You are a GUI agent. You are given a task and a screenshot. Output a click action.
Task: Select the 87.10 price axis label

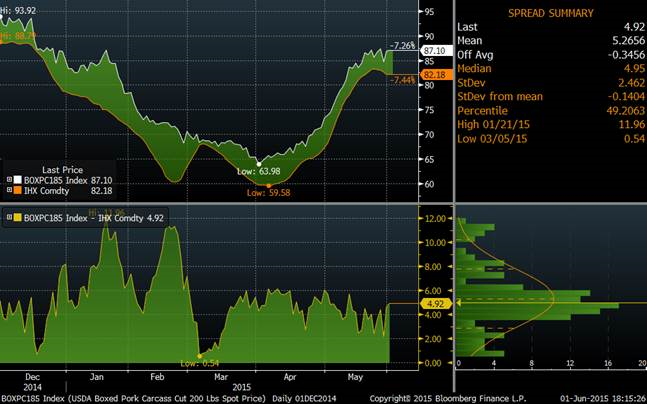[x=433, y=50]
